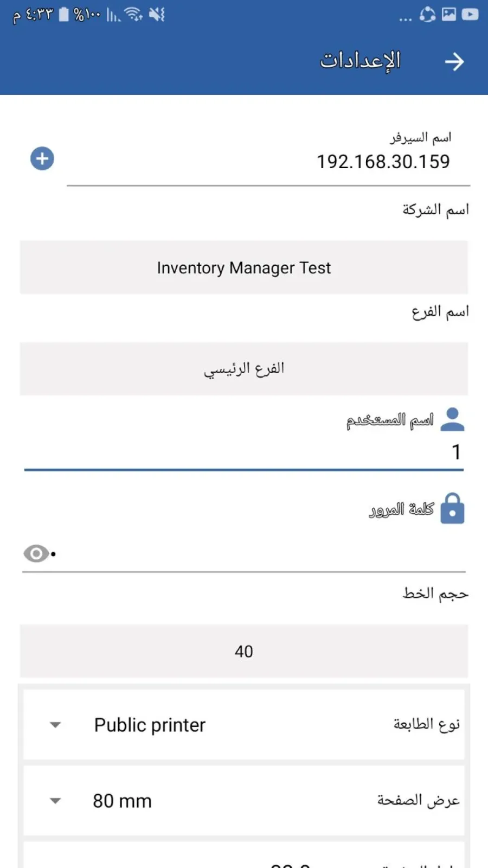The height and width of the screenshot is (868, 488).
Task: Open the الفرع الرئيسي branch selector
Action: [x=244, y=369]
